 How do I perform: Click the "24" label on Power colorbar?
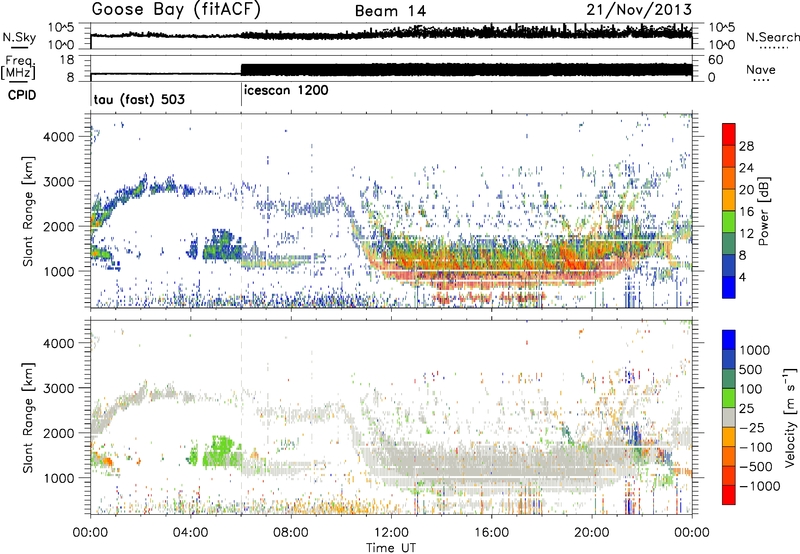pyautogui.click(x=746, y=168)
